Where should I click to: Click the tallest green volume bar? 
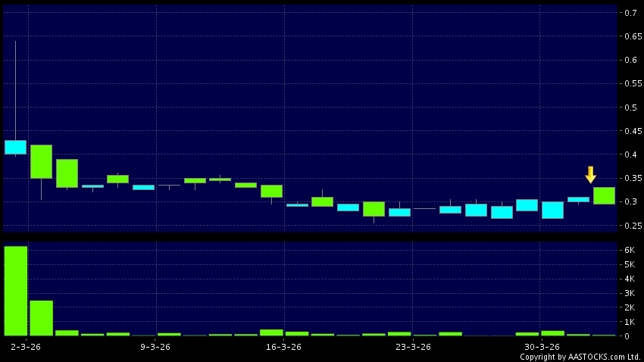tap(16, 291)
